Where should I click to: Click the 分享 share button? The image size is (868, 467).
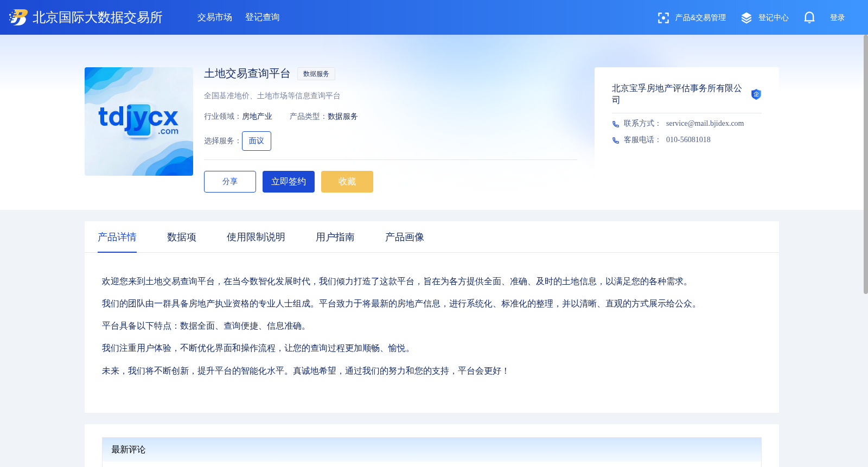pyautogui.click(x=230, y=182)
